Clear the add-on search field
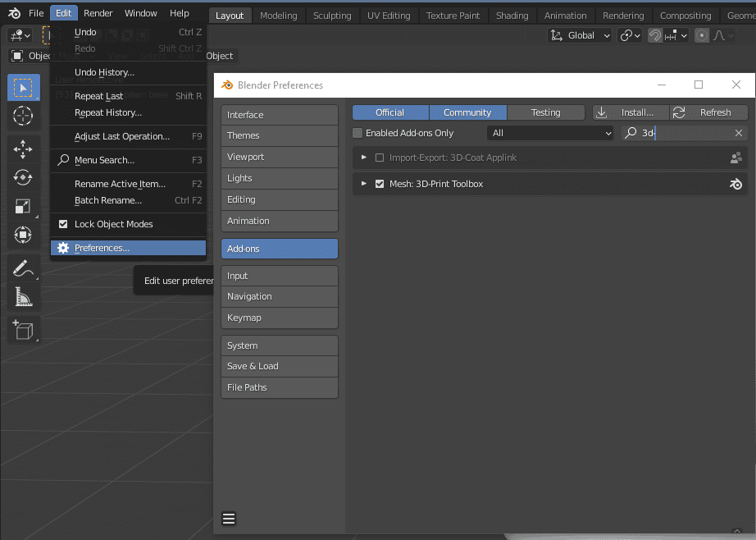Viewport: 756px width, 540px height. pyautogui.click(x=738, y=131)
